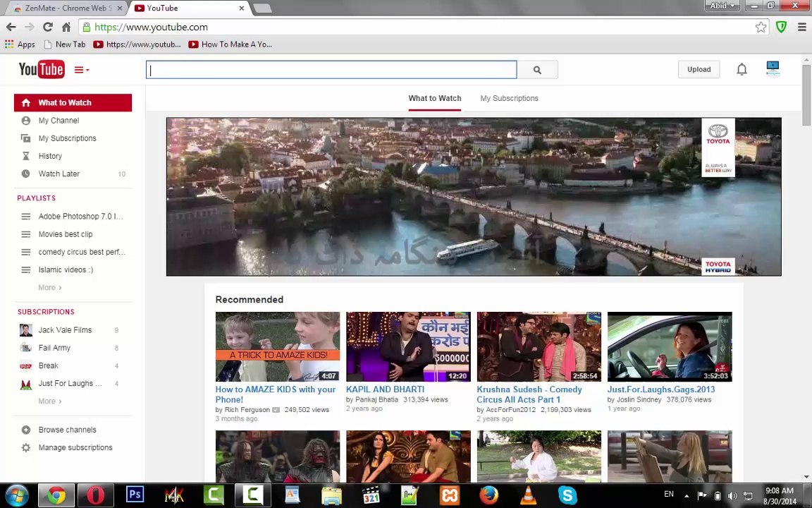Open the Krushna Sudesh Comedy Circus title link
Viewport: 812px width, 508px height.
(x=529, y=394)
